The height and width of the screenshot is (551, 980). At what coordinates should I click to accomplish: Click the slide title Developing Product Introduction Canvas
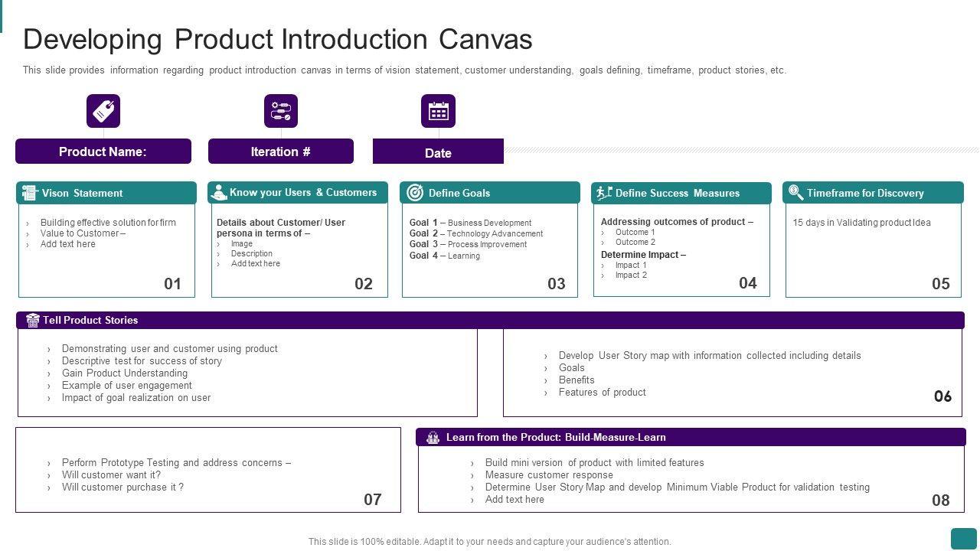tap(277, 39)
